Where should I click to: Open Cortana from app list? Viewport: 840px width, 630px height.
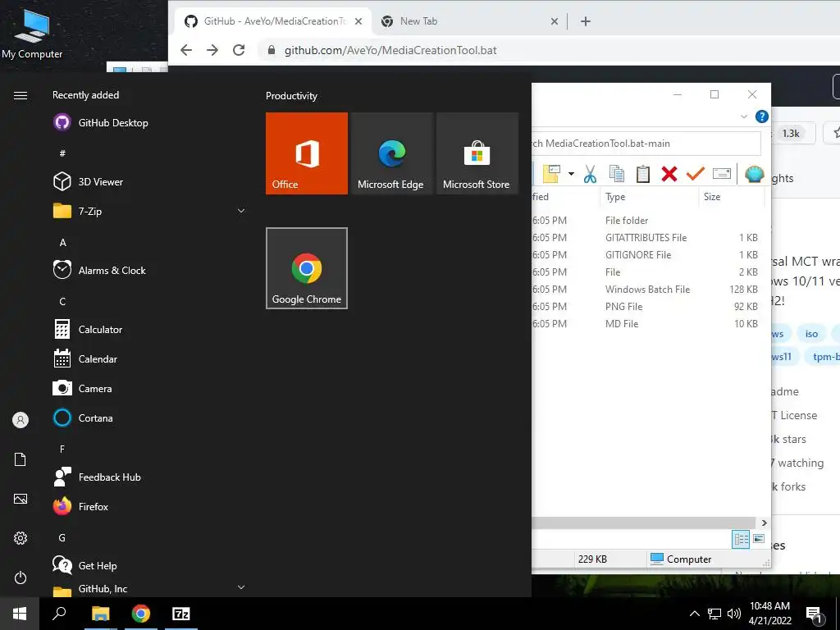tap(83, 418)
